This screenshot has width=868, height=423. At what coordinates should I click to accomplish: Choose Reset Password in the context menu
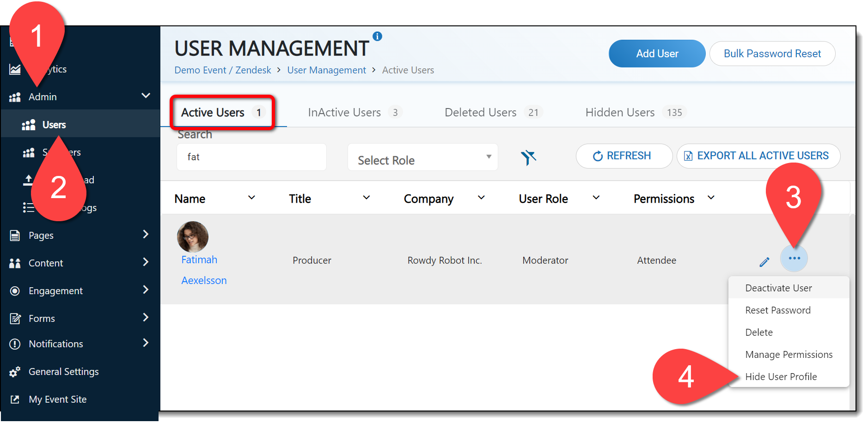coord(777,310)
